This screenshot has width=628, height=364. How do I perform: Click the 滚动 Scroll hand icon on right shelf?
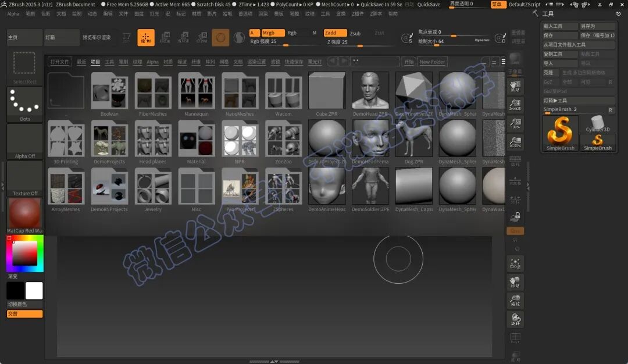coord(515,86)
